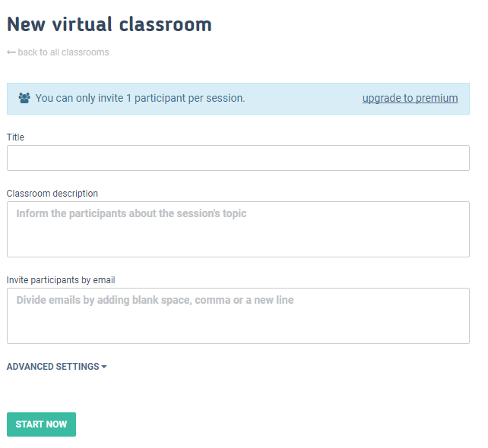Click the one-participant limit notice text
The image size is (488, 448).
[x=140, y=98]
